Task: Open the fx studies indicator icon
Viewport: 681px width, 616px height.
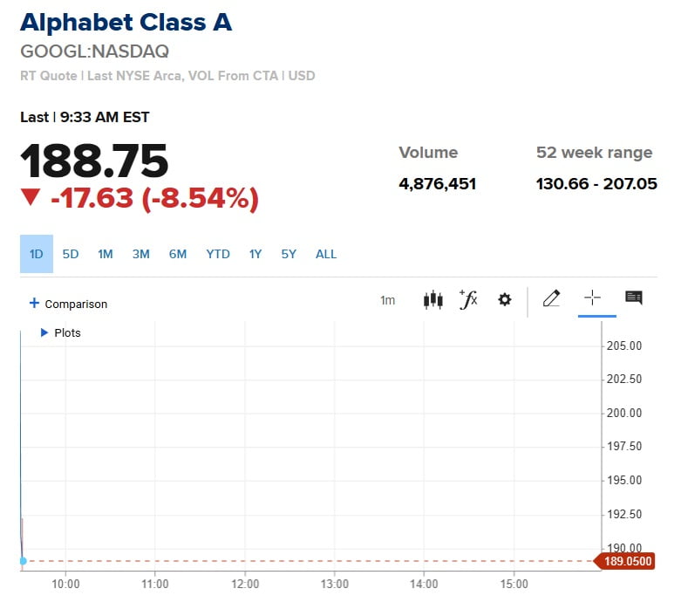Action: (468, 299)
